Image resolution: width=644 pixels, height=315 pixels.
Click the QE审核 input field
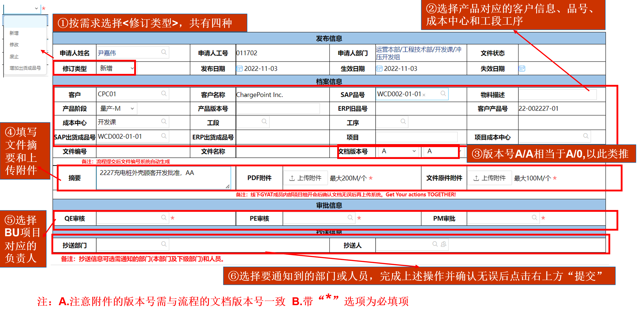tap(133, 218)
